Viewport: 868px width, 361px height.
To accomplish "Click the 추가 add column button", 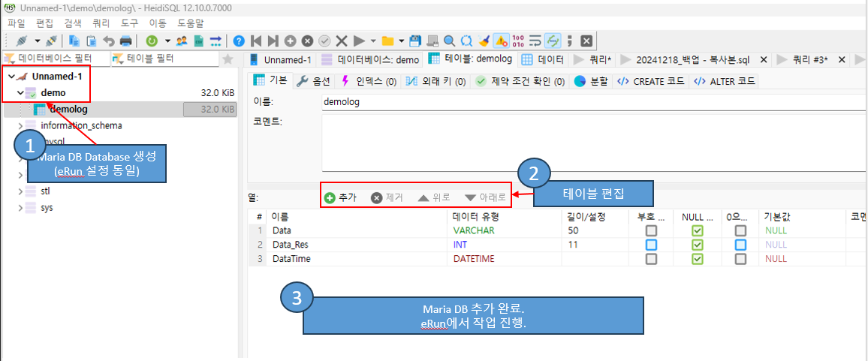I will pyautogui.click(x=340, y=197).
